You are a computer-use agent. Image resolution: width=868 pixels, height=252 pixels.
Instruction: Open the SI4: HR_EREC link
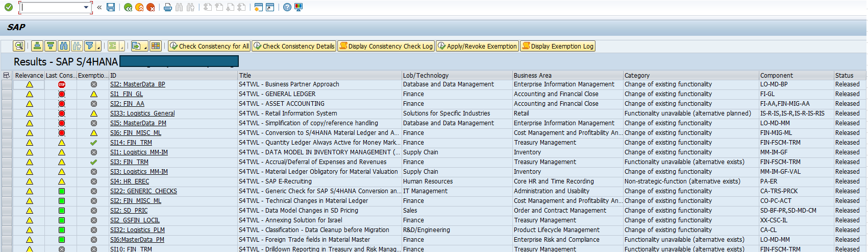(130, 181)
